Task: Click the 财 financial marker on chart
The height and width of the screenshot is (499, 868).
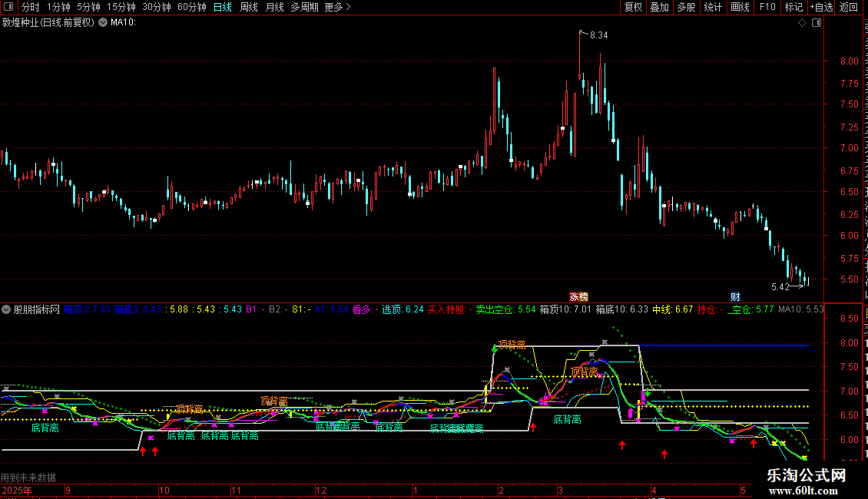Action: (735, 297)
